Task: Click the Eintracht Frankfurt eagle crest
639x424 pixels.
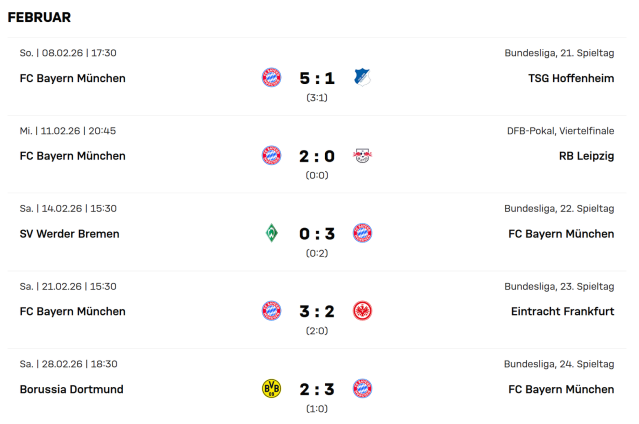Action: 362,311
